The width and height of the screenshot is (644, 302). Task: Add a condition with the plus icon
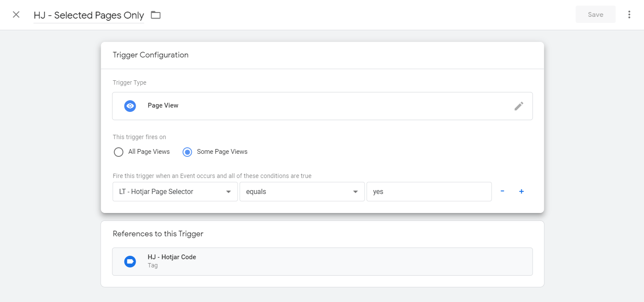(521, 191)
